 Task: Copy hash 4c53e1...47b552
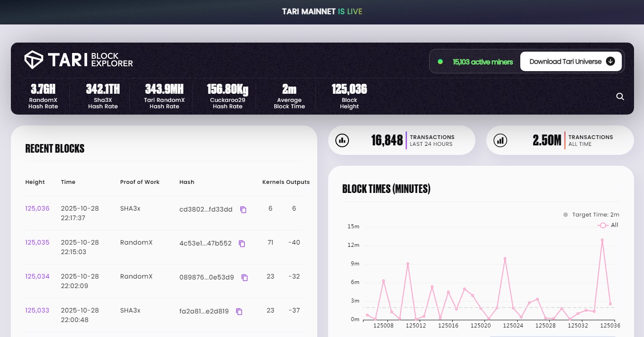tap(242, 244)
